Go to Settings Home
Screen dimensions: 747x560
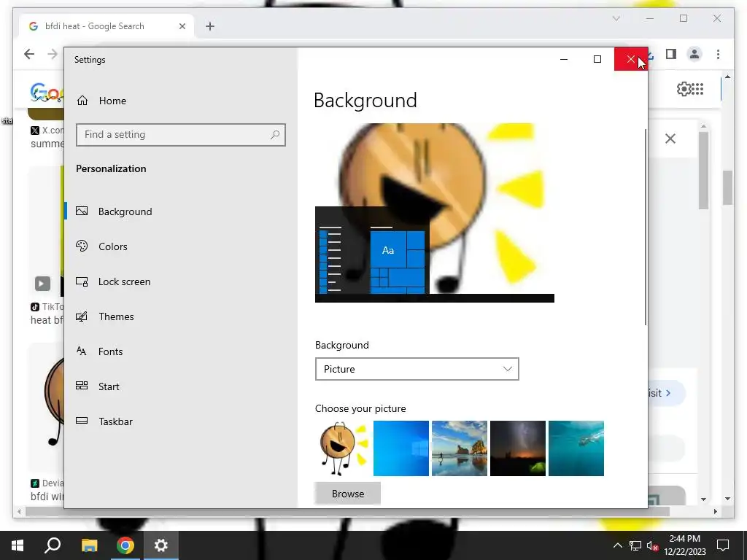[x=101, y=101]
